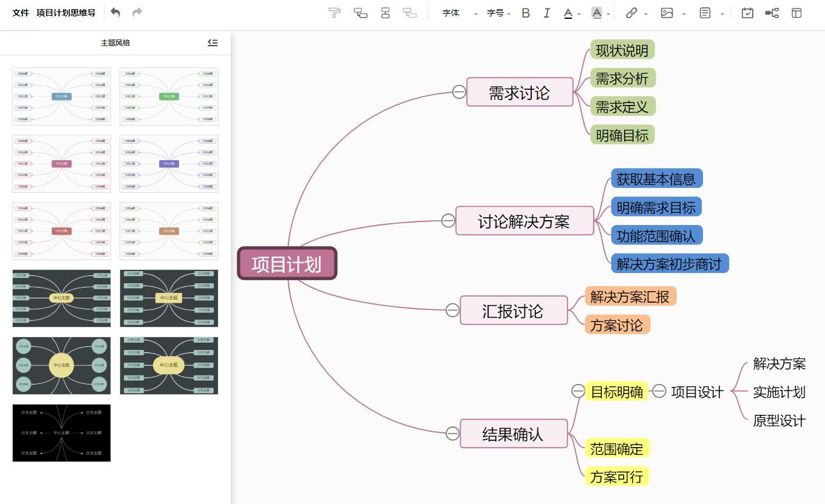Open the 字号 font size dropdown
This screenshot has width=825, height=504.
(495, 13)
